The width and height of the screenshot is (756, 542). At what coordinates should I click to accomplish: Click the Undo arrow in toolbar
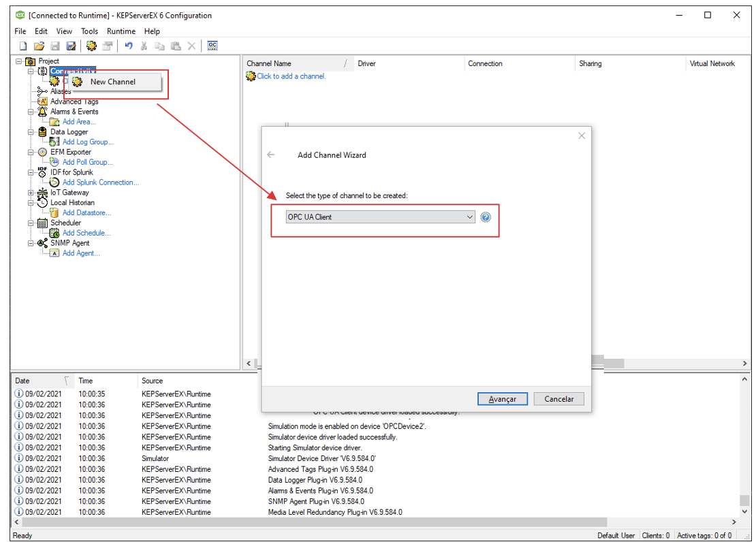click(129, 46)
